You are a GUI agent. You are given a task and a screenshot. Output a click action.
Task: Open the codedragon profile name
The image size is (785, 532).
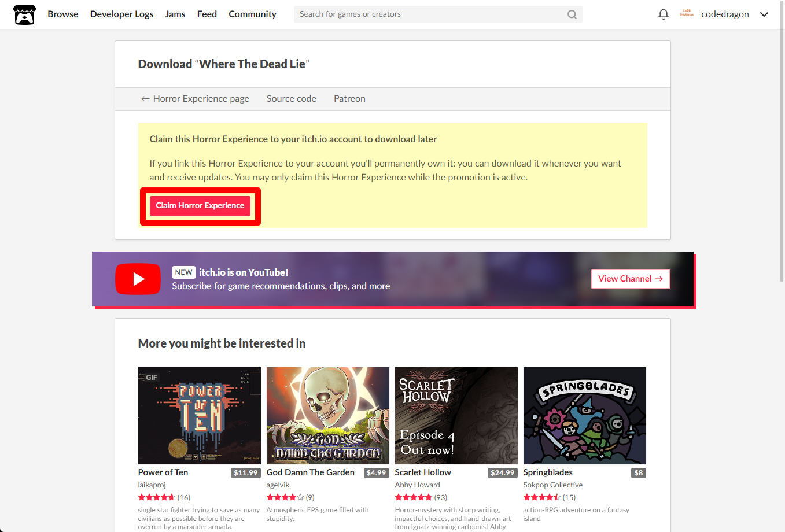click(x=725, y=14)
